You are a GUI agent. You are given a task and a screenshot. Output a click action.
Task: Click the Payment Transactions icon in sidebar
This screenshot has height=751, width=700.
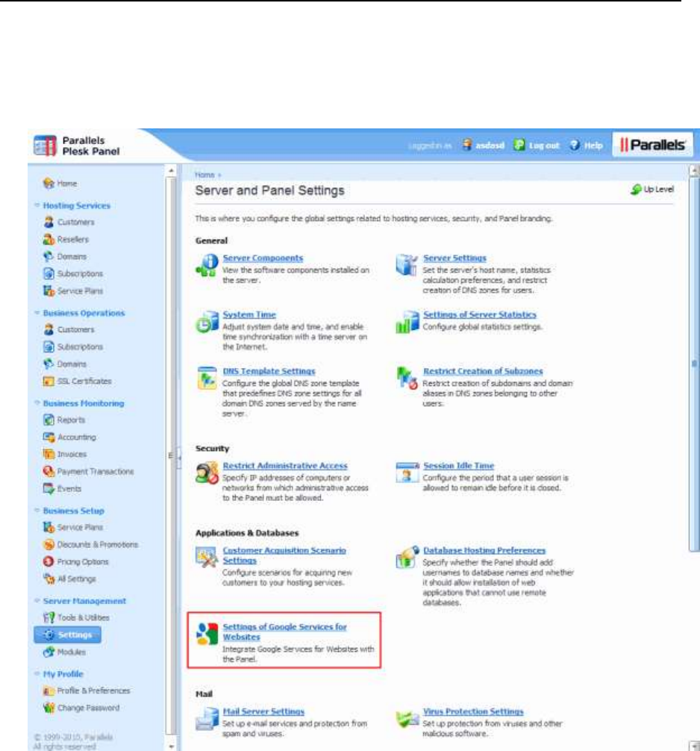point(49,471)
